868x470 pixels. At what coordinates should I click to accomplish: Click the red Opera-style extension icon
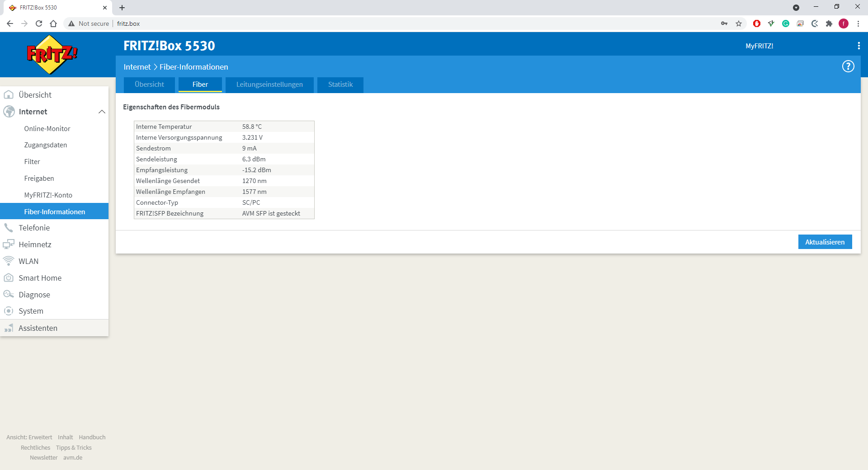(x=757, y=23)
